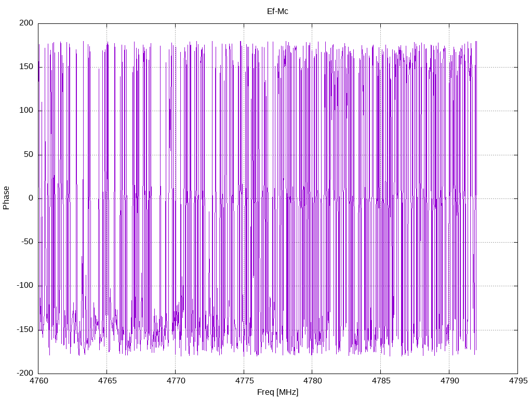The width and height of the screenshot is (532, 399).
Task: Click the x-axis value 4765
Action: pyautogui.click(x=107, y=381)
